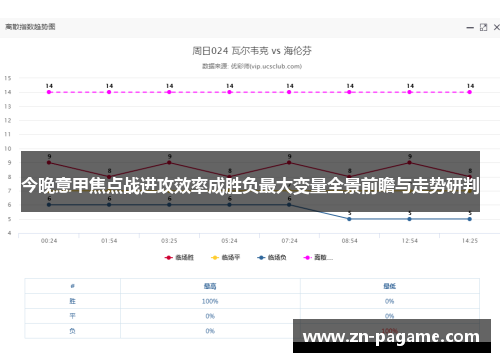Viewport: 500px width, 362px height.
Task: Click the chart title 周日024 瓦尔韦克 vs 海伦芬
Action: 252,51
